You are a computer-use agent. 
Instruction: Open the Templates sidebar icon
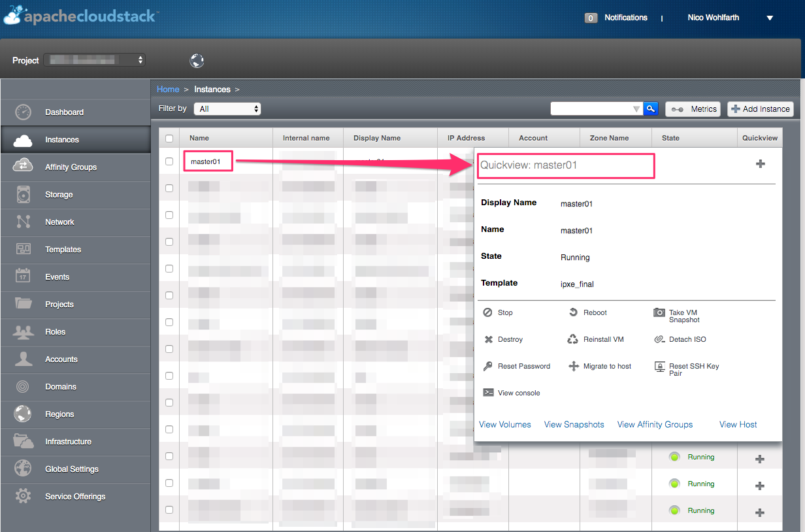pos(23,249)
